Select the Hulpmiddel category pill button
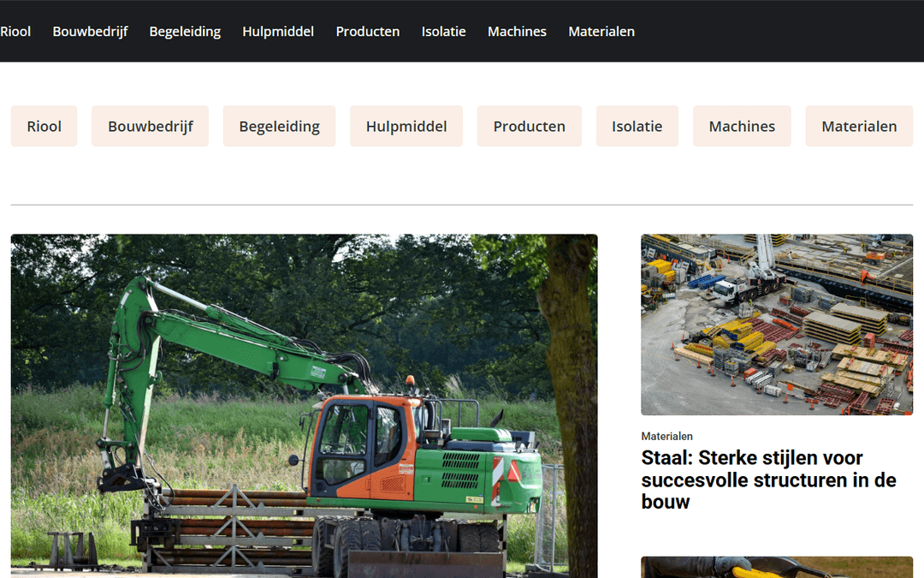The height and width of the screenshot is (578, 924). pyautogui.click(x=406, y=126)
